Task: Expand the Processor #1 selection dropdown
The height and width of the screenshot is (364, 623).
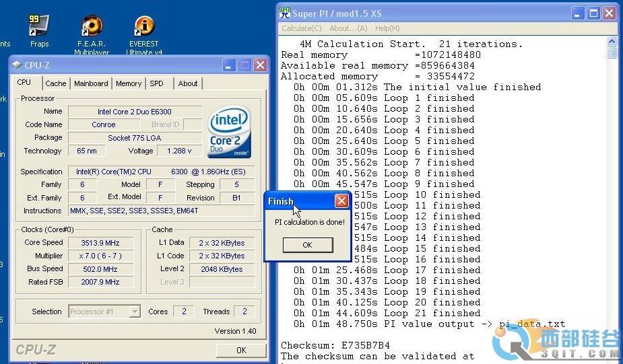Action: (135, 312)
